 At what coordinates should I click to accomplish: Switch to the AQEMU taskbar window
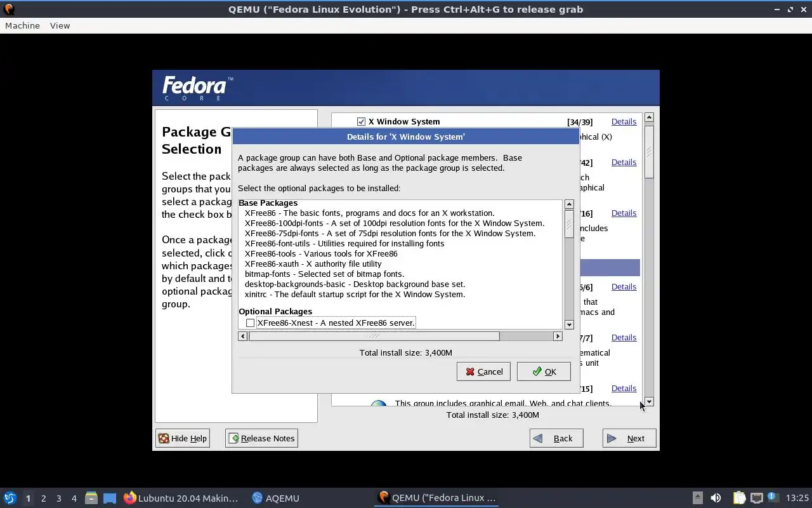(275, 498)
